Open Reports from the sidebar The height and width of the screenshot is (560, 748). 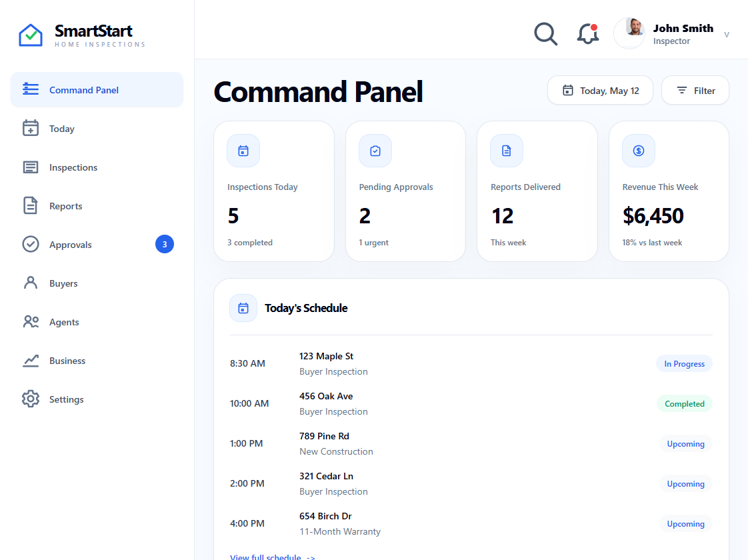(x=97, y=205)
